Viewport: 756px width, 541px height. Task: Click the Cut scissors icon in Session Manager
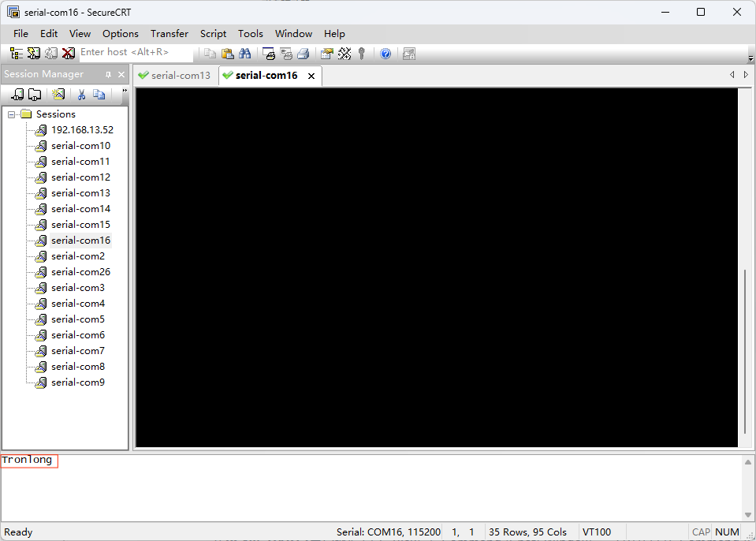(x=80, y=95)
